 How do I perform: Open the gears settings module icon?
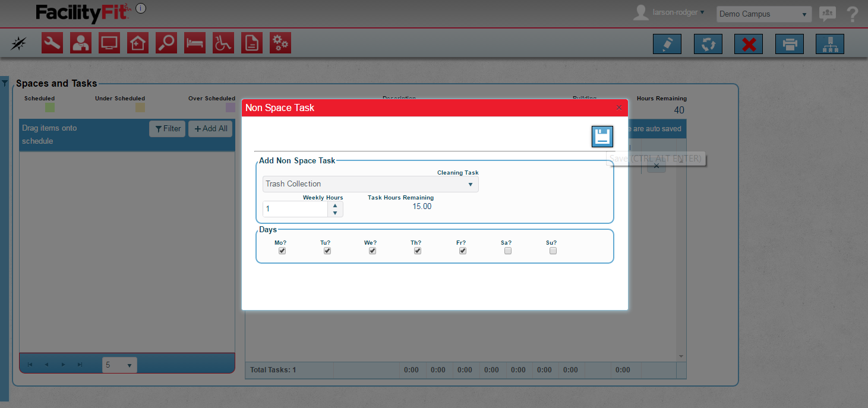[280, 43]
